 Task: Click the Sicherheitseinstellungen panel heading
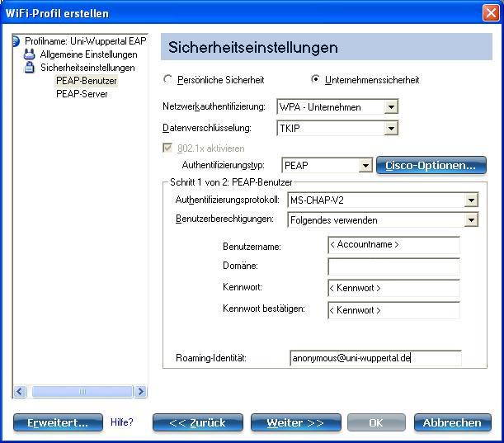(253, 47)
